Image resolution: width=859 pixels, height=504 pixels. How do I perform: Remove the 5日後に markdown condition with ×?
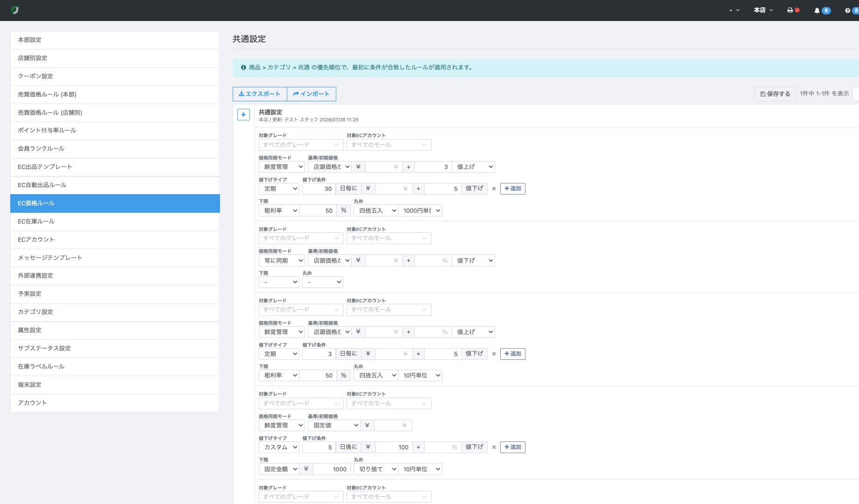click(494, 447)
